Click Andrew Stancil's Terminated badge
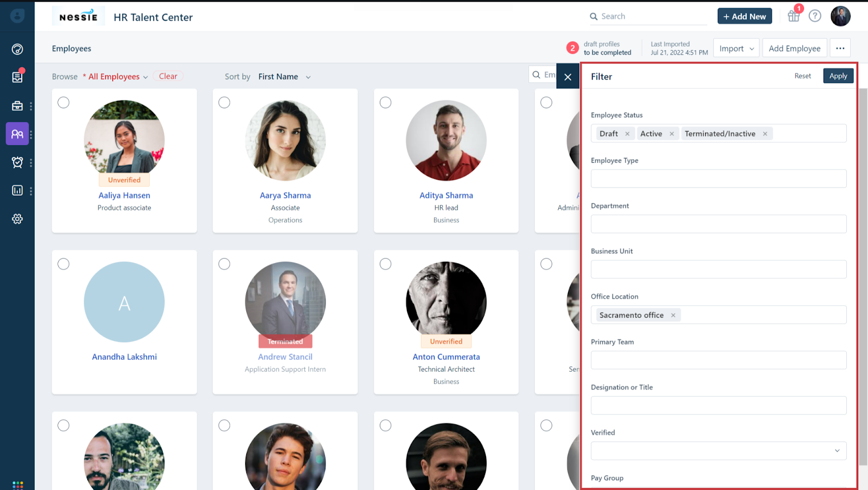Image resolution: width=868 pixels, height=490 pixels. tap(285, 341)
